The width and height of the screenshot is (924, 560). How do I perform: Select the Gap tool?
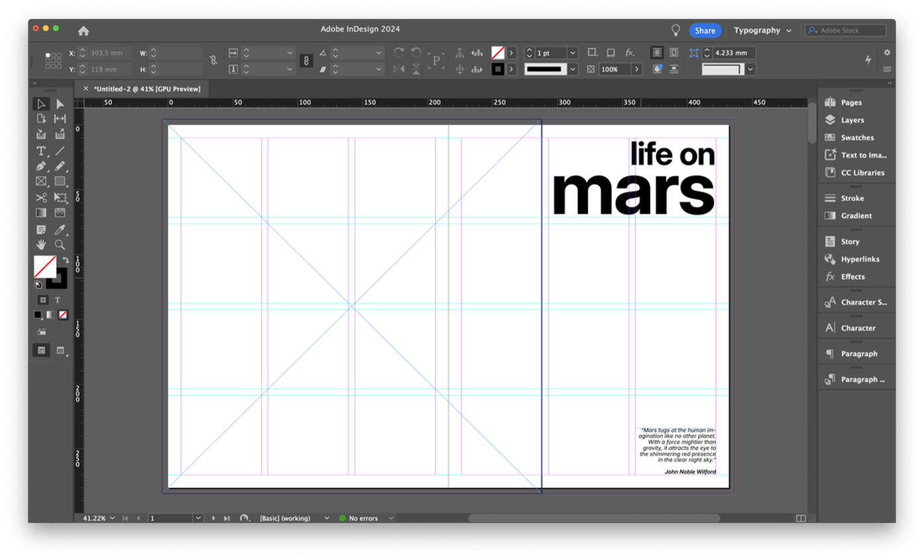point(60,119)
